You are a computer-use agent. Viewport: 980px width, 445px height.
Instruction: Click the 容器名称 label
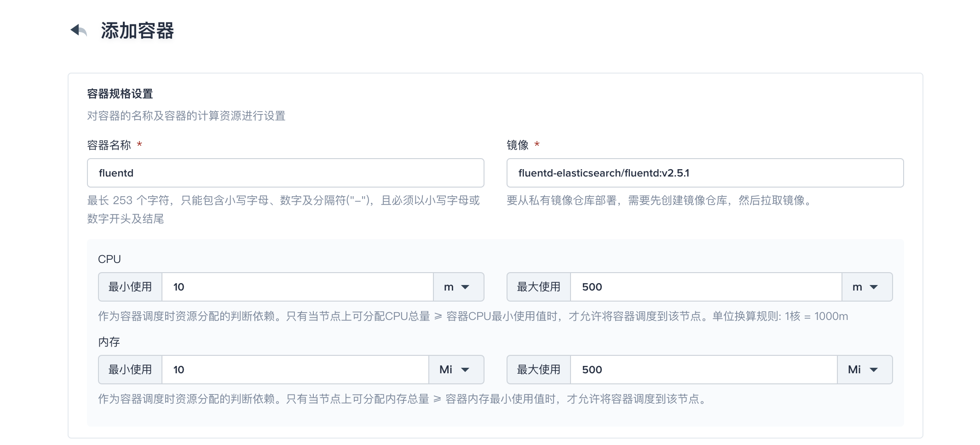(109, 145)
